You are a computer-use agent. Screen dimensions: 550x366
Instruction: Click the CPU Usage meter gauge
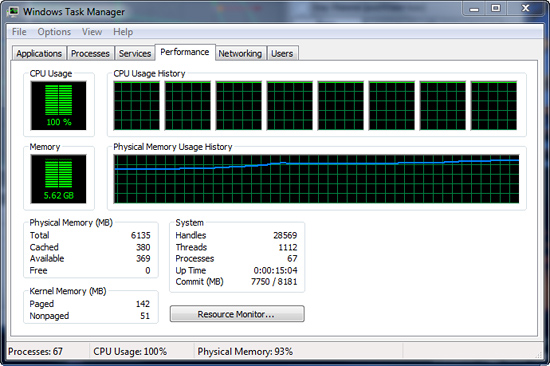[x=58, y=106]
